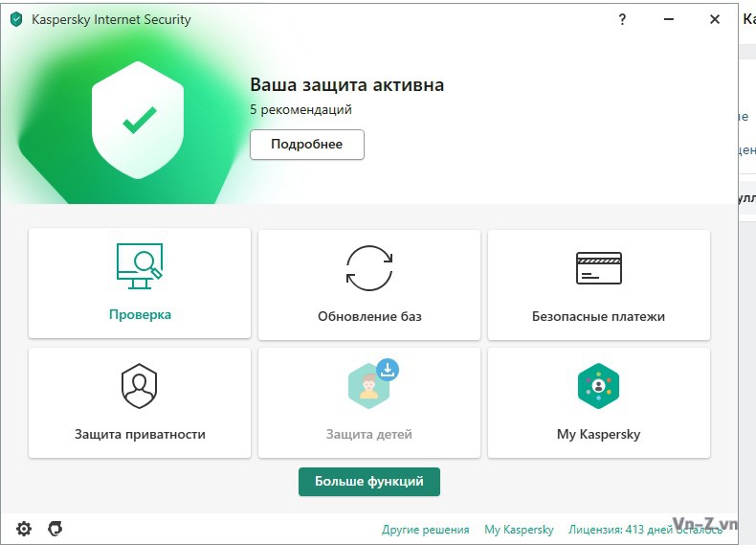Open Безопасные платежи credit card icon

point(598,268)
